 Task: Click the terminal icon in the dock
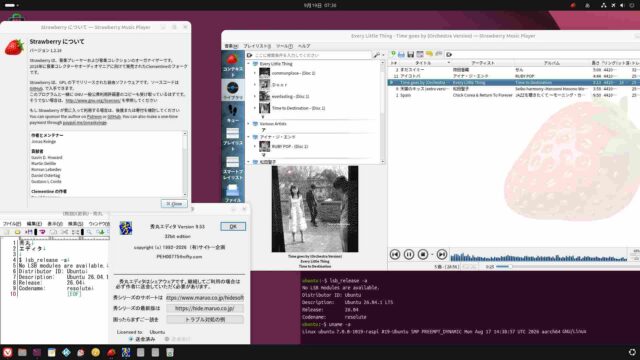(37, 352)
